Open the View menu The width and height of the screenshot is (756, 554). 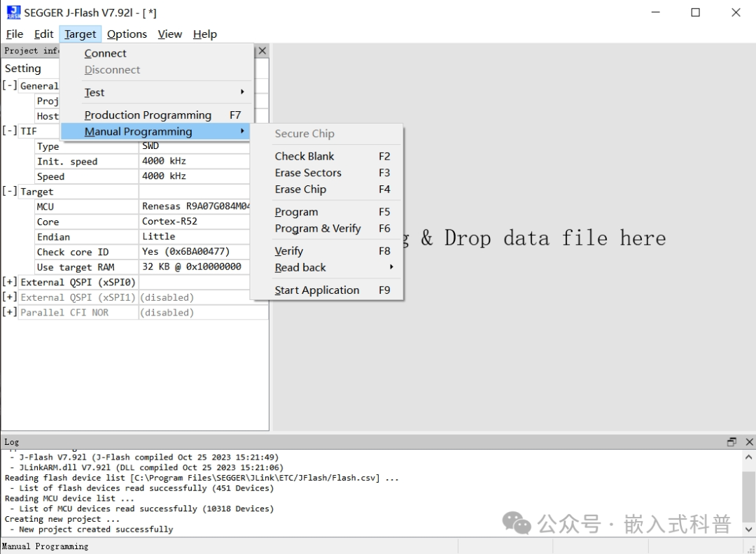(169, 34)
